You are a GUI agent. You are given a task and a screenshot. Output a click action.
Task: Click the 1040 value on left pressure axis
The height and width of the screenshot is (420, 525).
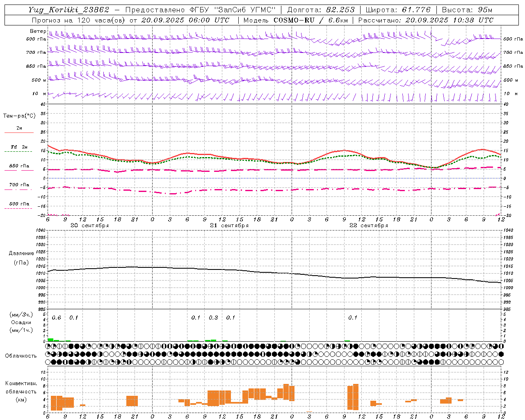coord(40,231)
